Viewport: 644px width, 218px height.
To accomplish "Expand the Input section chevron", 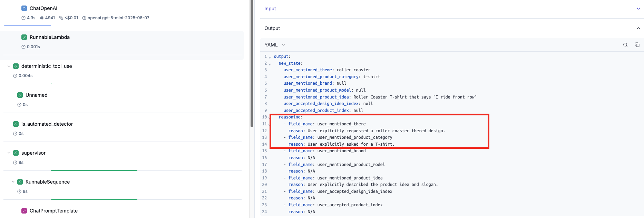I will 638,9.
